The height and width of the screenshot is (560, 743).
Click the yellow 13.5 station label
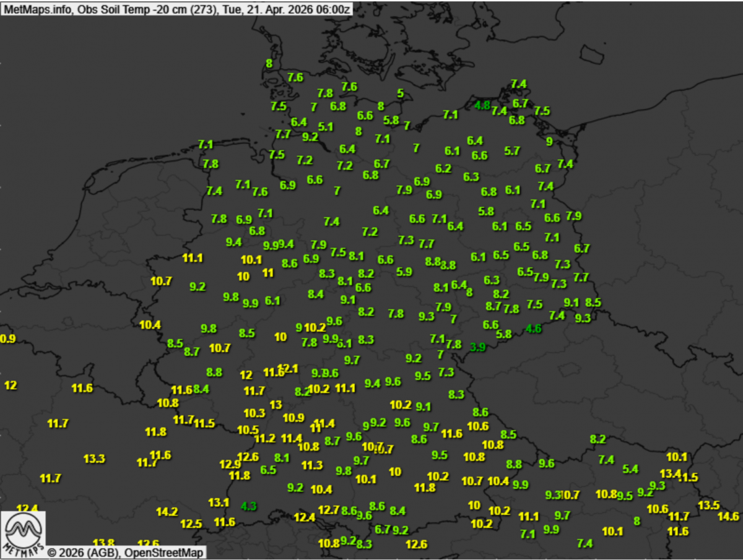(708, 505)
